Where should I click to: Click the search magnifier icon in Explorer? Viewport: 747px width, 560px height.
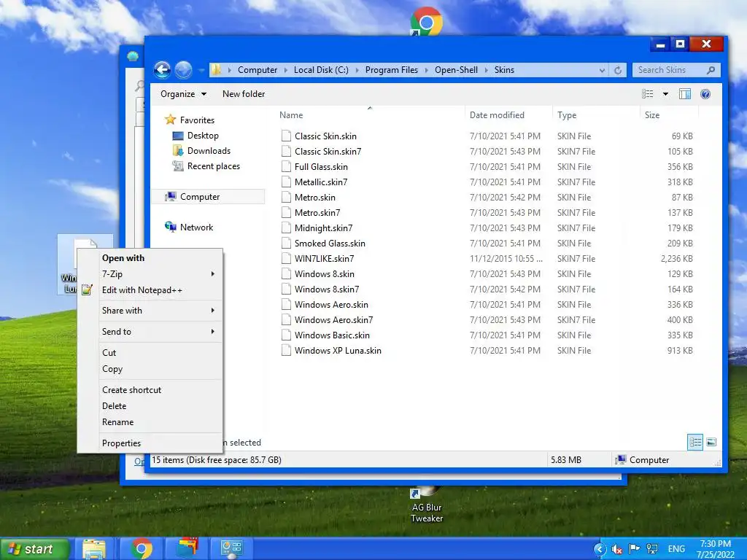[x=711, y=70]
